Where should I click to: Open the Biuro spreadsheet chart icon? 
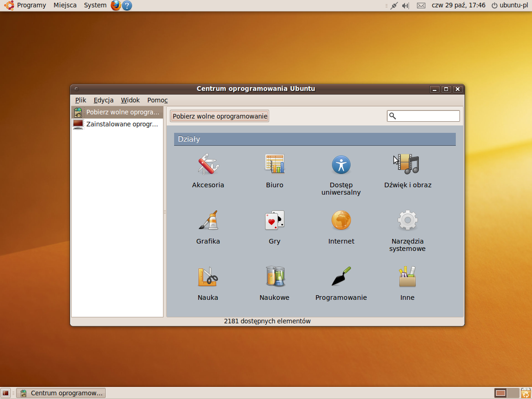pyautogui.click(x=274, y=164)
